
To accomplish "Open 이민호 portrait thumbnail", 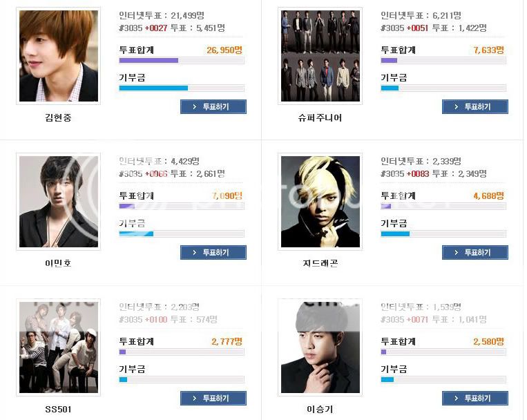I will click(x=59, y=202).
